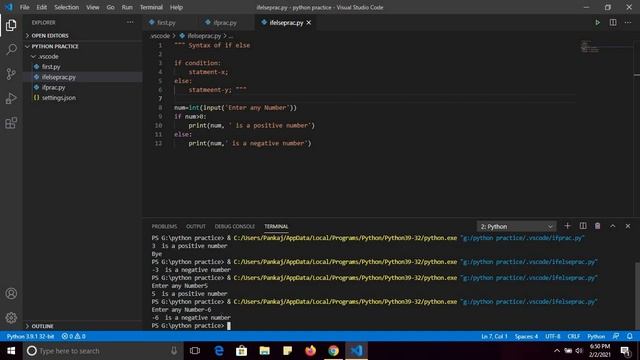Split the editor to the right
The image size is (640, 360).
[613, 22]
